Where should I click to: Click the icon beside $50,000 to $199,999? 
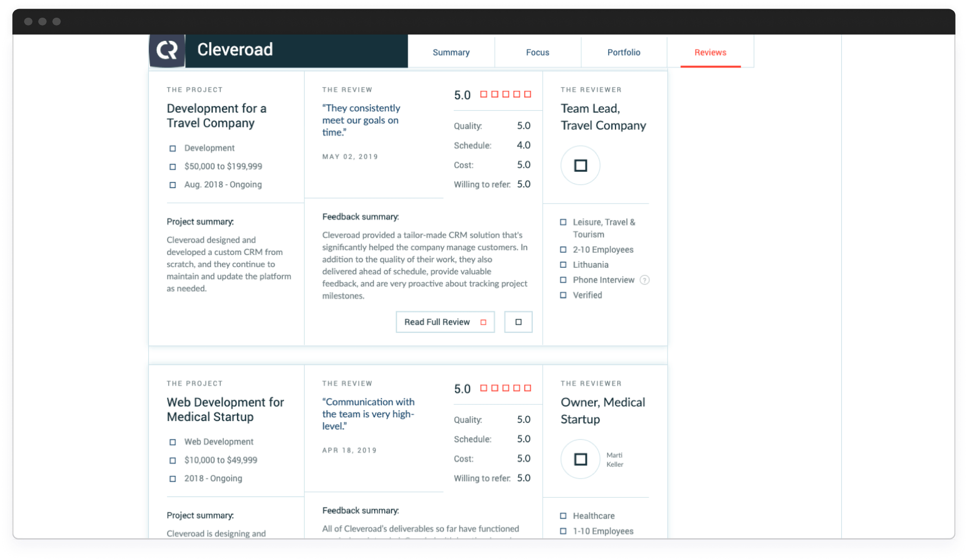(172, 167)
